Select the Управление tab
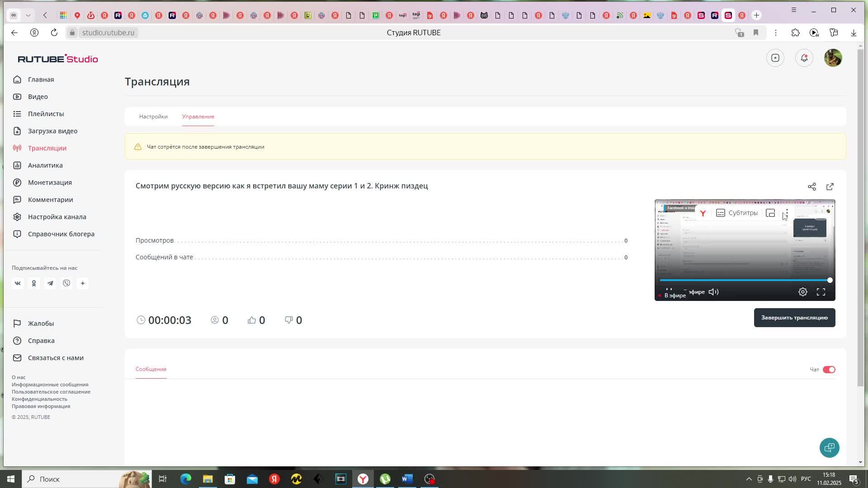The image size is (868, 488). [198, 117]
